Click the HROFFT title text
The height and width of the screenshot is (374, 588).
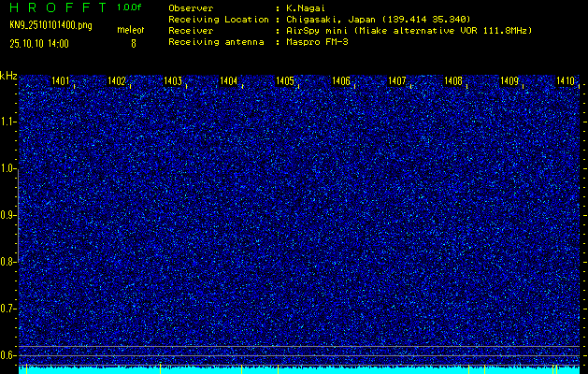[x=57, y=7]
